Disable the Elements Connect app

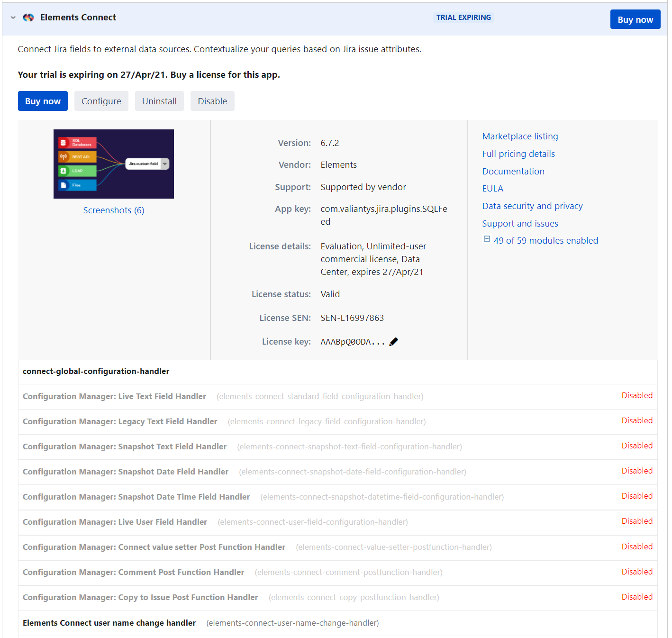pyautogui.click(x=212, y=101)
